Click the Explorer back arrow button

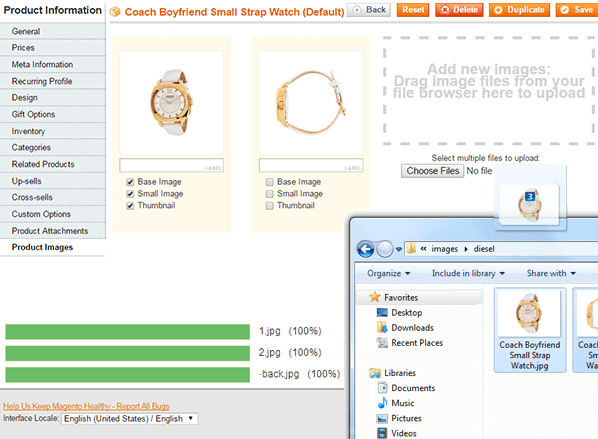point(365,249)
